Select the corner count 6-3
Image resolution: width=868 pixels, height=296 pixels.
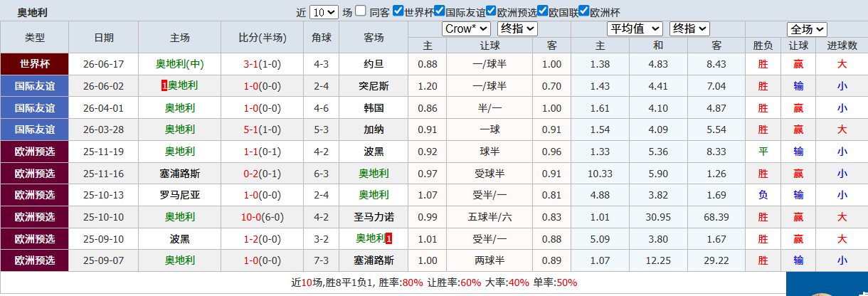coord(322,174)
